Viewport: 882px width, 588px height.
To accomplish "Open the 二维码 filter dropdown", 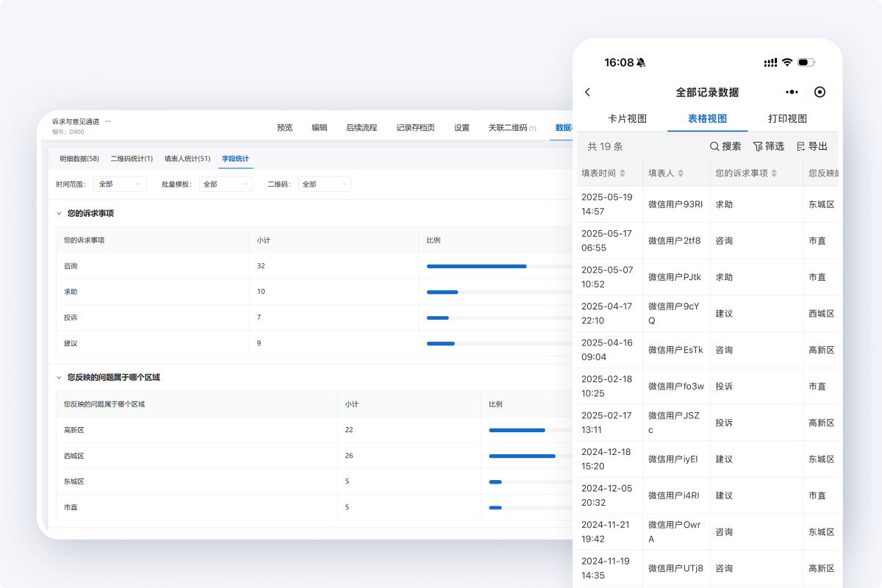I will [324, 184].
